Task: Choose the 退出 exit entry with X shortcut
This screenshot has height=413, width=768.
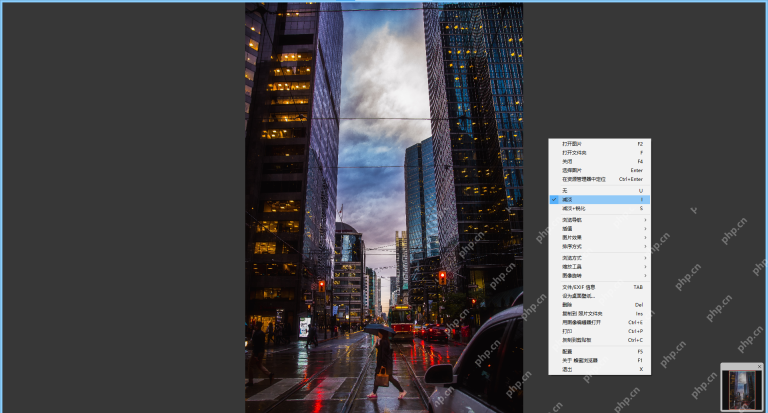Action: [600, 369]
